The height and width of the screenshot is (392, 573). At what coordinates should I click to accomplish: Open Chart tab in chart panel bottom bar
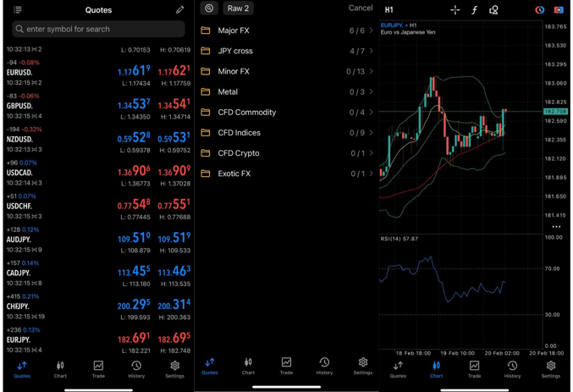click(437, 369)
